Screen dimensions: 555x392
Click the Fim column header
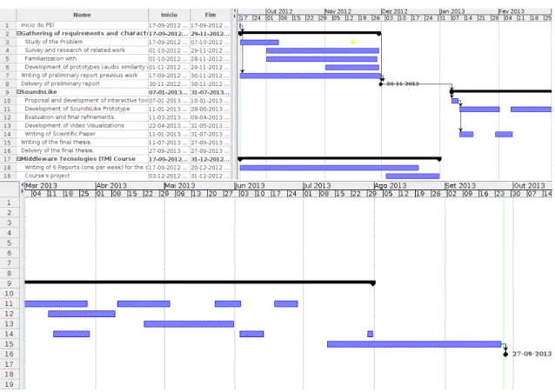(x=211, y=15)
